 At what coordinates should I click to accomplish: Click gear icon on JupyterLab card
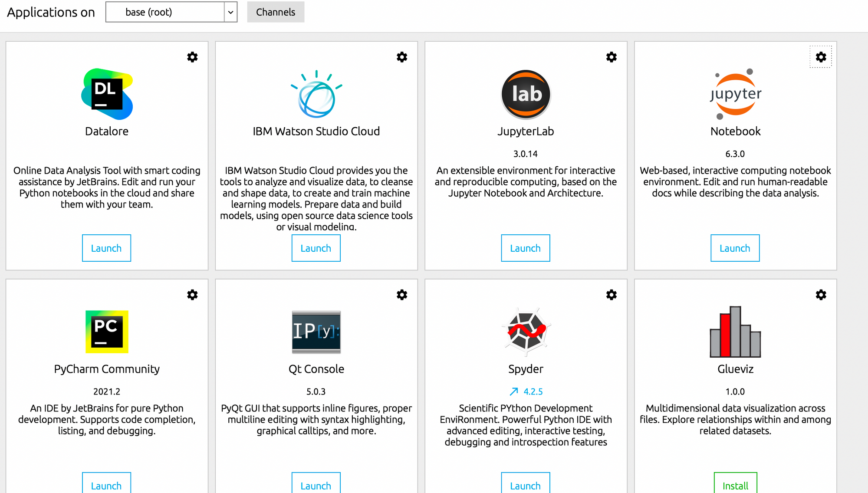(612, 57)
